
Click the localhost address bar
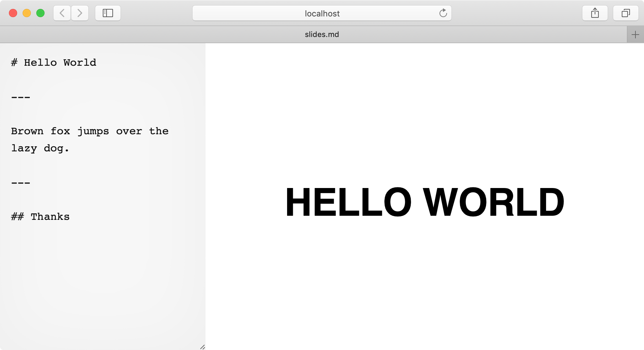click(322, 13)
